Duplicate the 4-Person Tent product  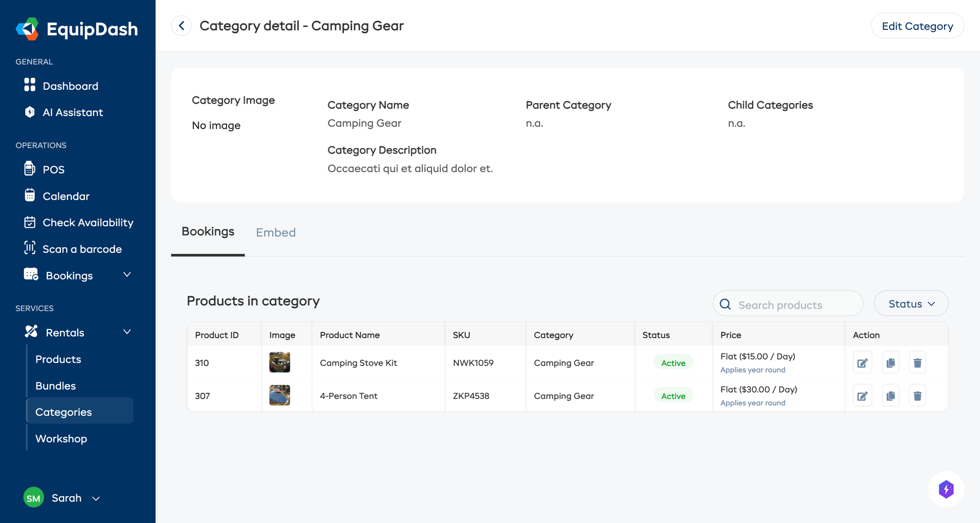click(x=890, y=396)
